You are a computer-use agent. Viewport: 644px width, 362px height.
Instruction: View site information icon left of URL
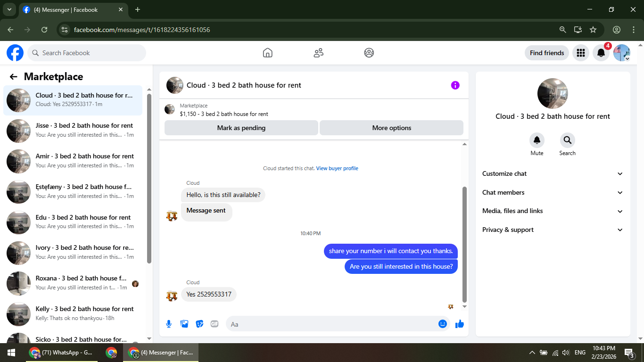(65, 30)
